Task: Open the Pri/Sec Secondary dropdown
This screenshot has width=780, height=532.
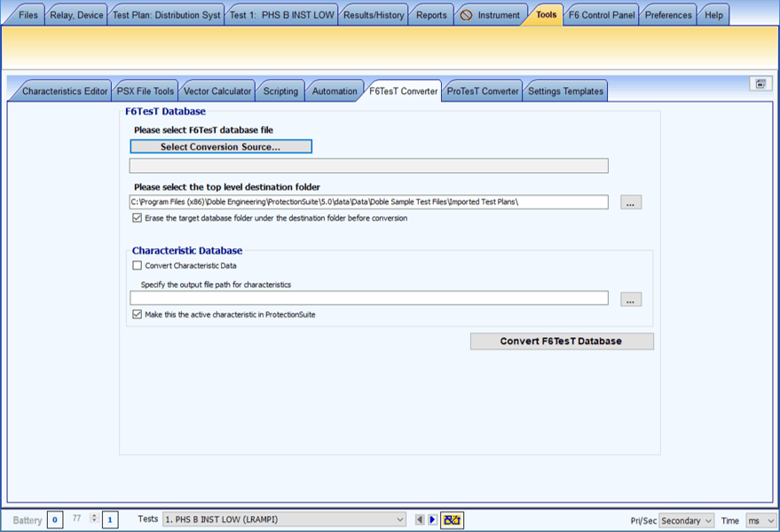Action: [x=687, y=520]
